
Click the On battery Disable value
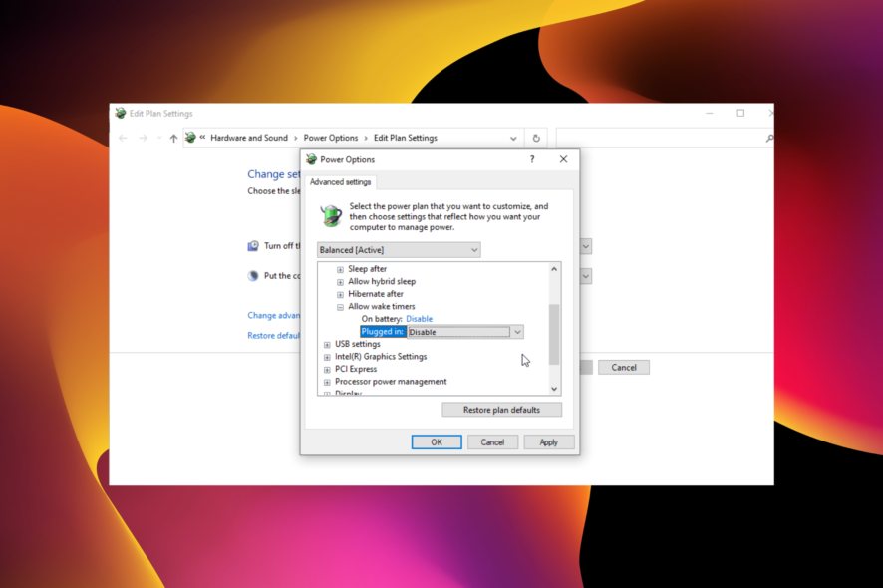pyautogui.click(x=419, y=319)
